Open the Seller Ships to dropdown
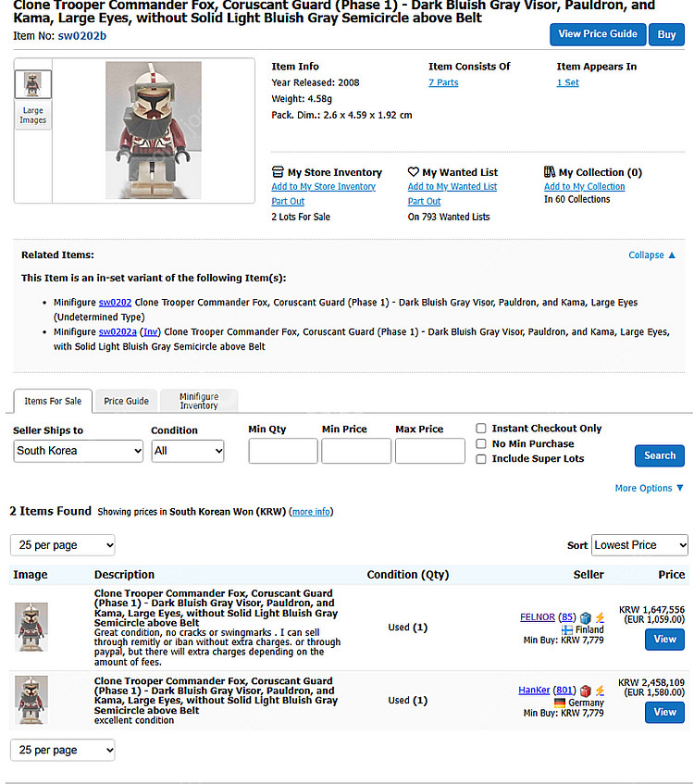This screenshot has height=784, width=694. click(78, 451)
